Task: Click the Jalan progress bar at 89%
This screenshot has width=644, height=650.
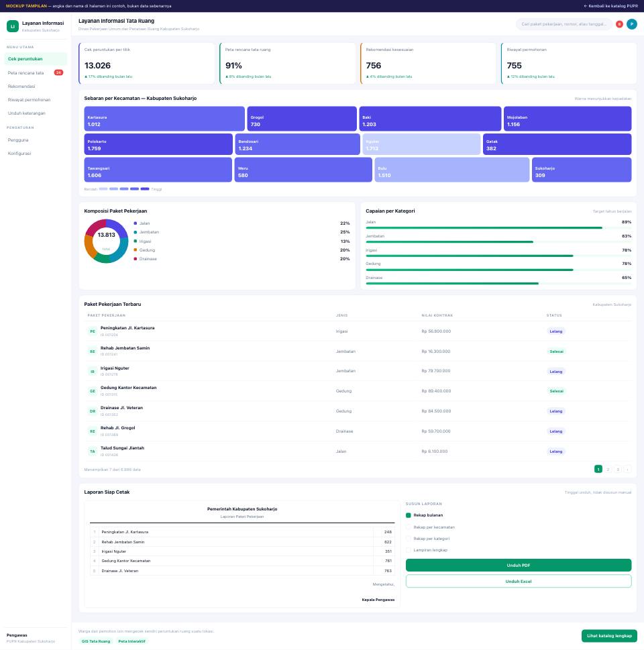Action: 498,227
